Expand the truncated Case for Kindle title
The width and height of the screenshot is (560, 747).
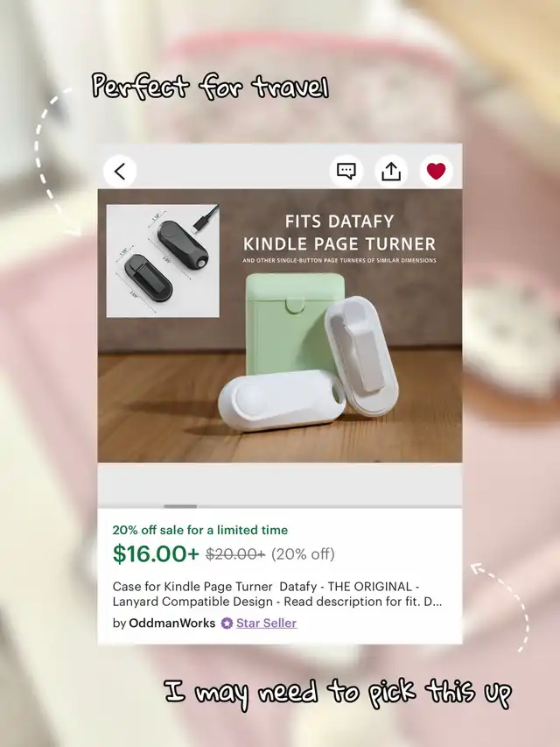277,594
